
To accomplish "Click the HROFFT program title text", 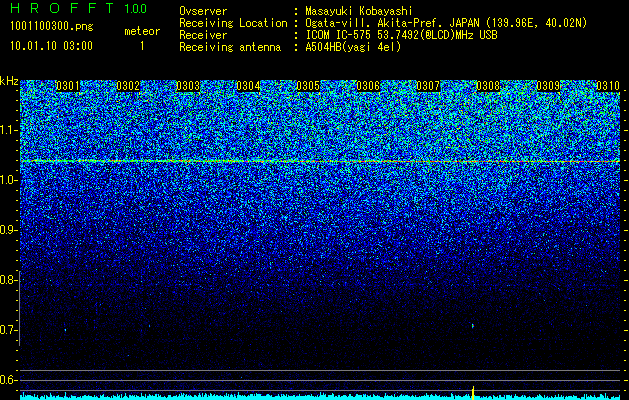I will click(x=62, y=8).
